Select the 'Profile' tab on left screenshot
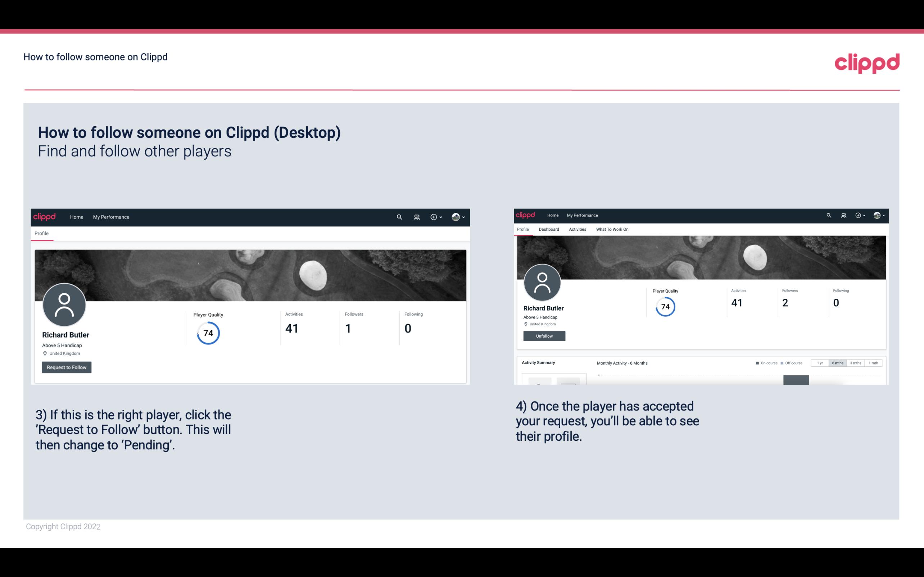 (41, 233)
